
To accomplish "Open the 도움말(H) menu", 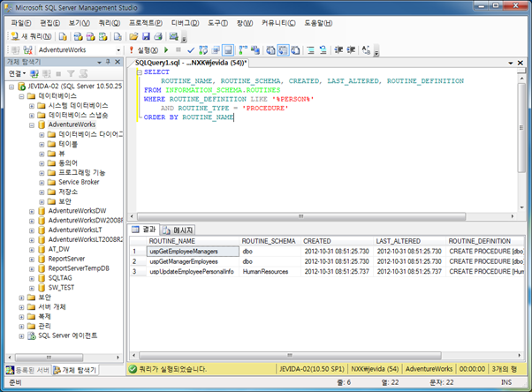I will coord(318,23).
